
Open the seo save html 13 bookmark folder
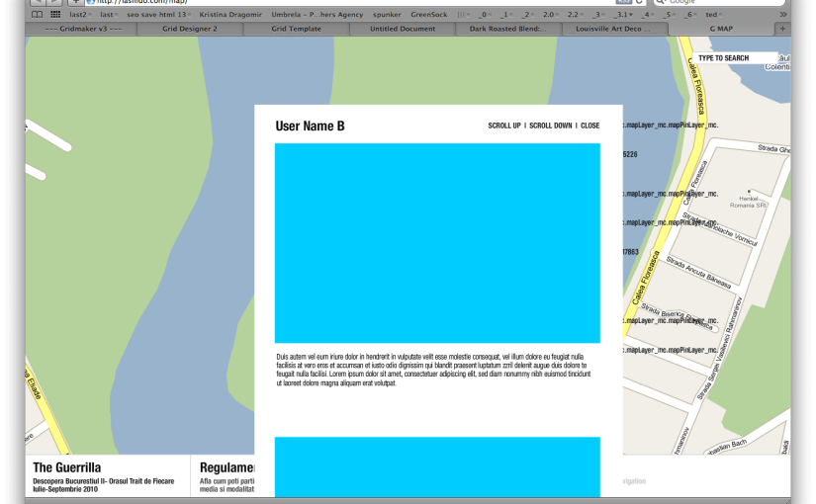click(x=158, y=15)
